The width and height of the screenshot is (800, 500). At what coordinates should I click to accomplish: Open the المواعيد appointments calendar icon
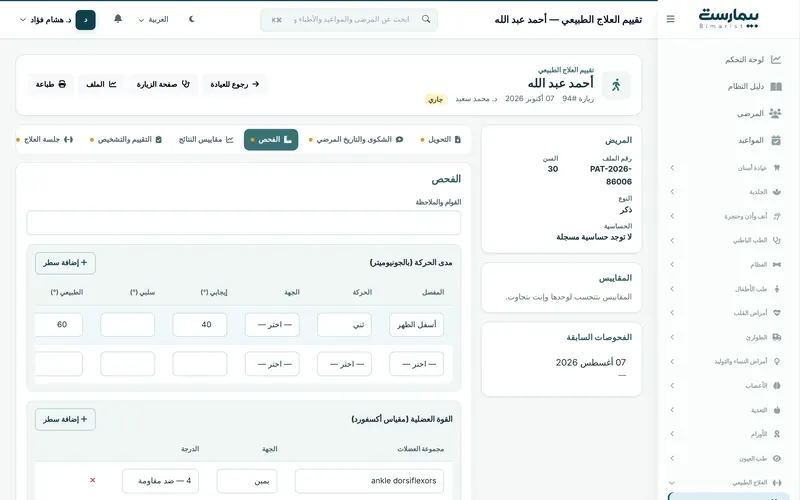coord(776,140)
